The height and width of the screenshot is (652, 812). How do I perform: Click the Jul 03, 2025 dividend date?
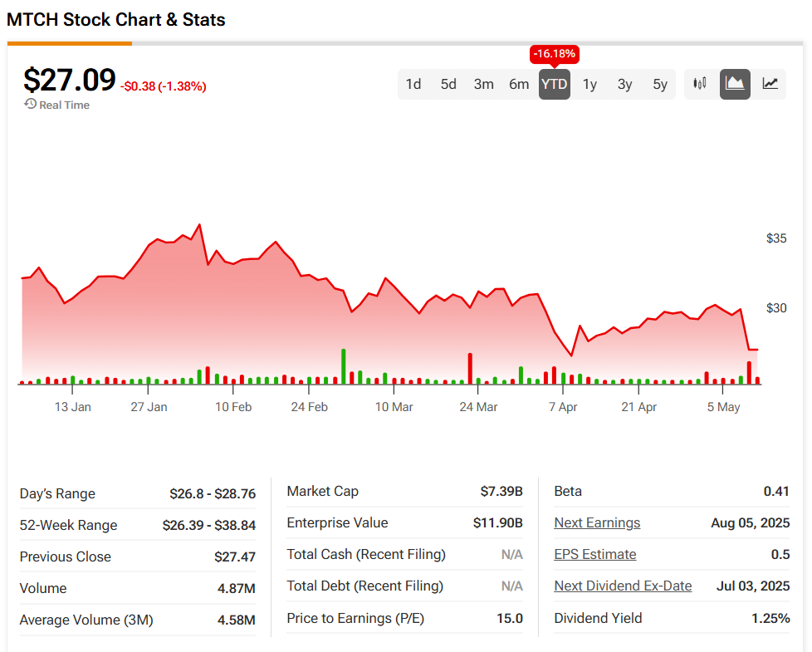pyautogui.click(x=753, y=586)
